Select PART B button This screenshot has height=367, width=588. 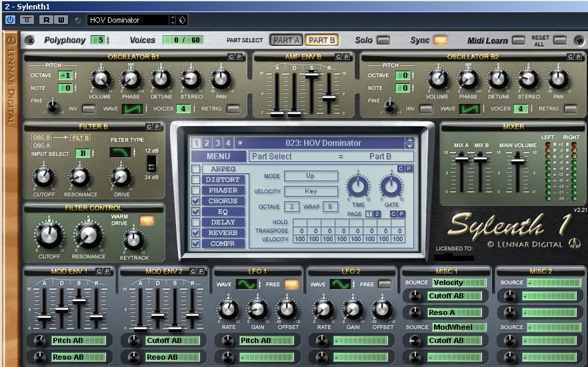click(322, 40)
